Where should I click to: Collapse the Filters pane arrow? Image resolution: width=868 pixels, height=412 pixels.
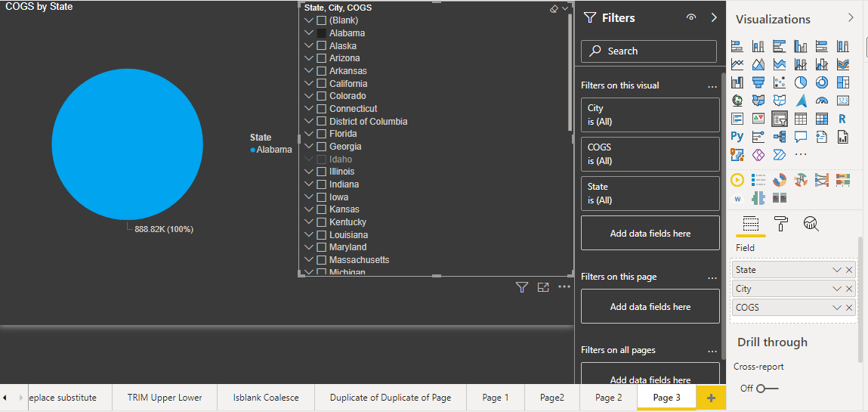coord(714,17)
